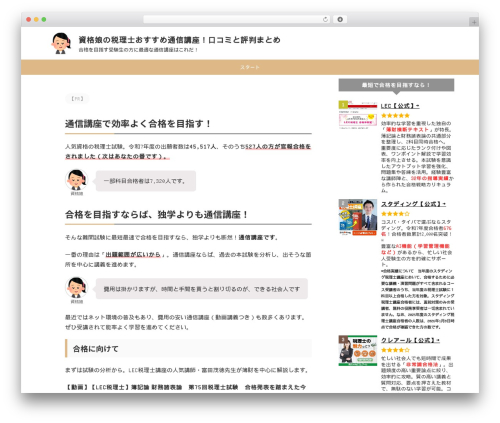Viewport: 500px width, 423px height.
Task: Click the site logo avatar in header
Action: pyautogui.click(x=61, y=43)
